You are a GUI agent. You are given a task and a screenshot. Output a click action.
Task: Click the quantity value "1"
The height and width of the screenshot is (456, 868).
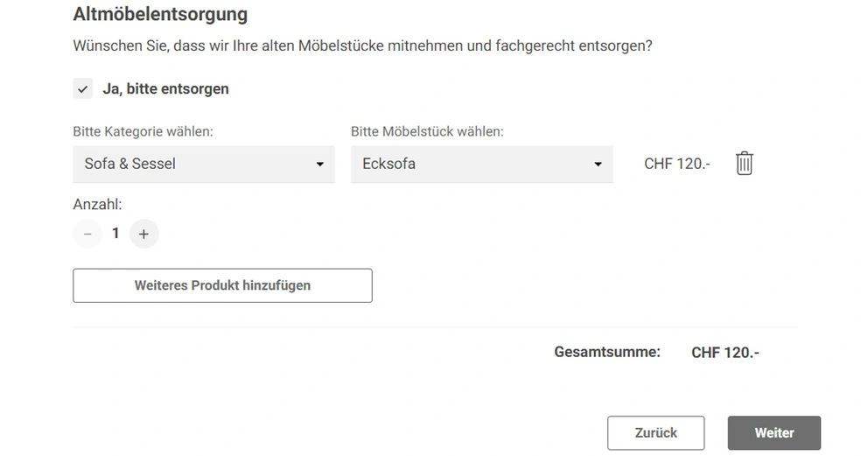[x=115, y=234]
